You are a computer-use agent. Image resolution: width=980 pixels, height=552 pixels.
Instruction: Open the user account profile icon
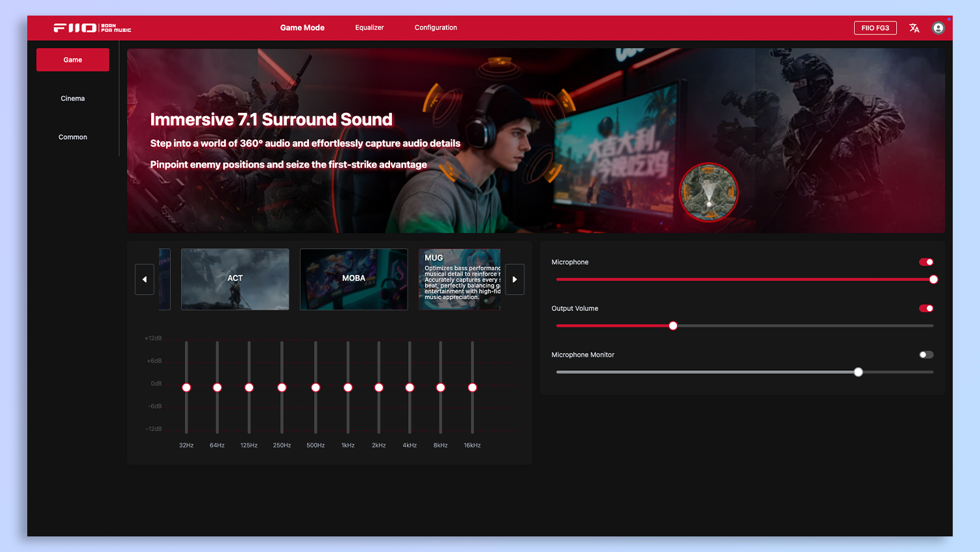(x=938, y=28)
